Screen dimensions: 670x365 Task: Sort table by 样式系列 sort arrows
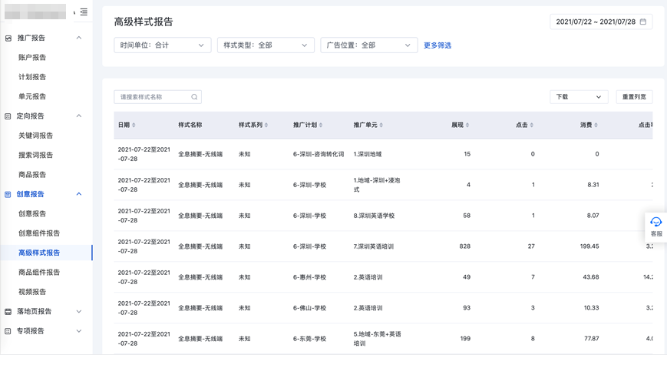[x=266, y=125]
